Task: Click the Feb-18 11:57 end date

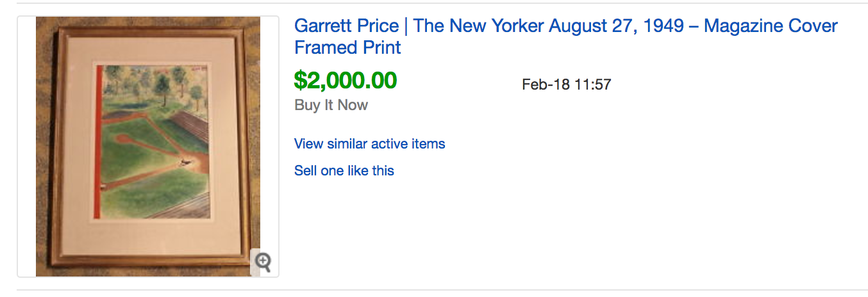Action: pos(566,84)
